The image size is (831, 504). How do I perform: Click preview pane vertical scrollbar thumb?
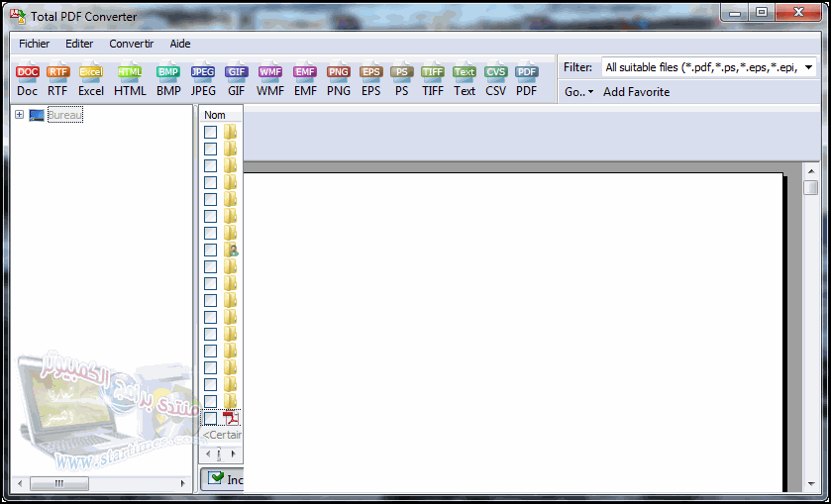[x=810, y=188]
